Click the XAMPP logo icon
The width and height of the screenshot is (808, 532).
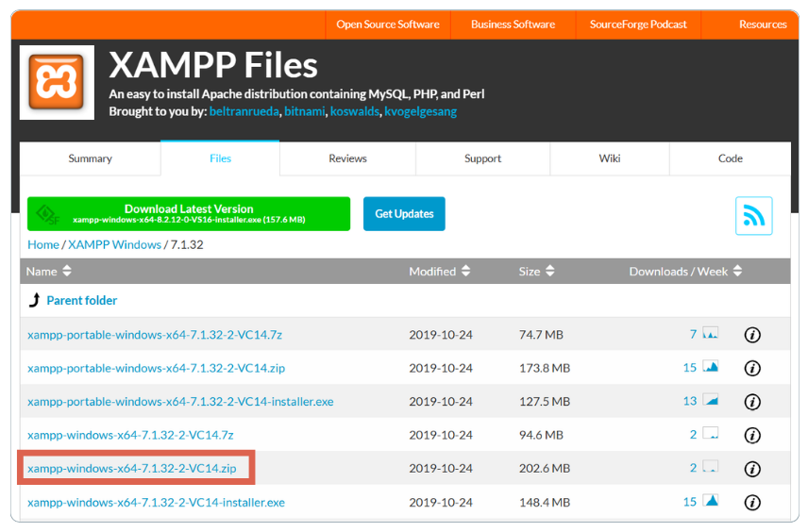[57, 82]
